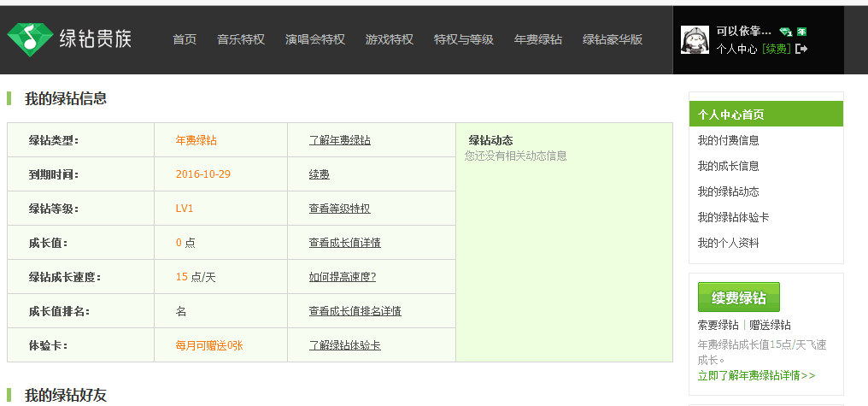Screen dimensions: 868x406
Task: Click the 到期时间: label
Action: (x=54, y=175)
